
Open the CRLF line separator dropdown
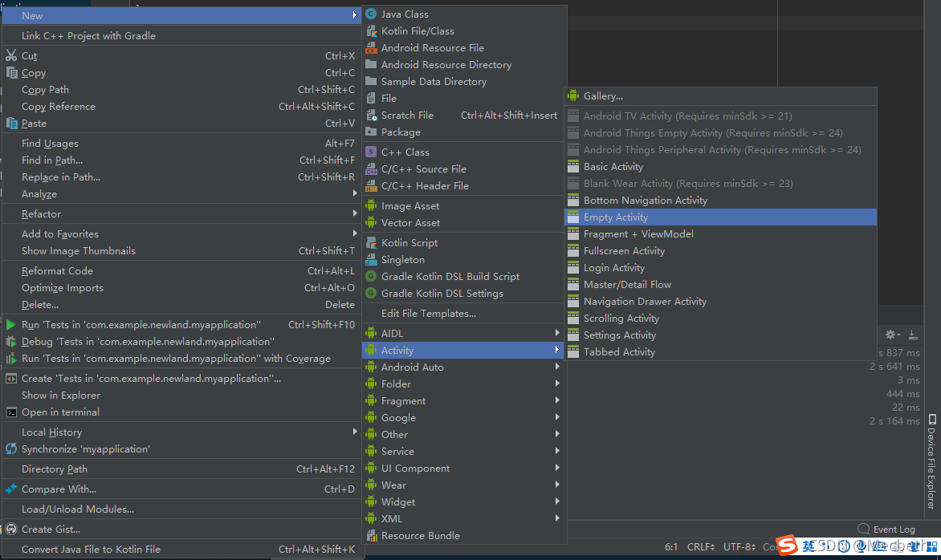(x=701, y=547)
